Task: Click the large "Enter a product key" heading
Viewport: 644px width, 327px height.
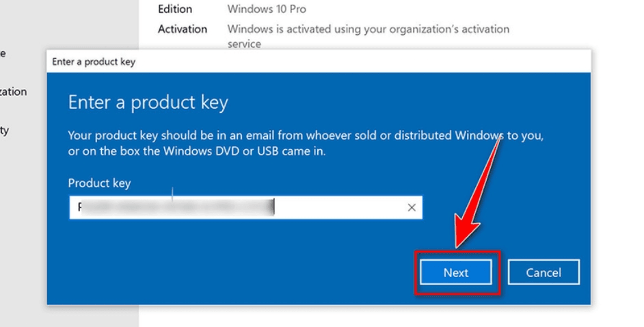Action: point(148,103)
